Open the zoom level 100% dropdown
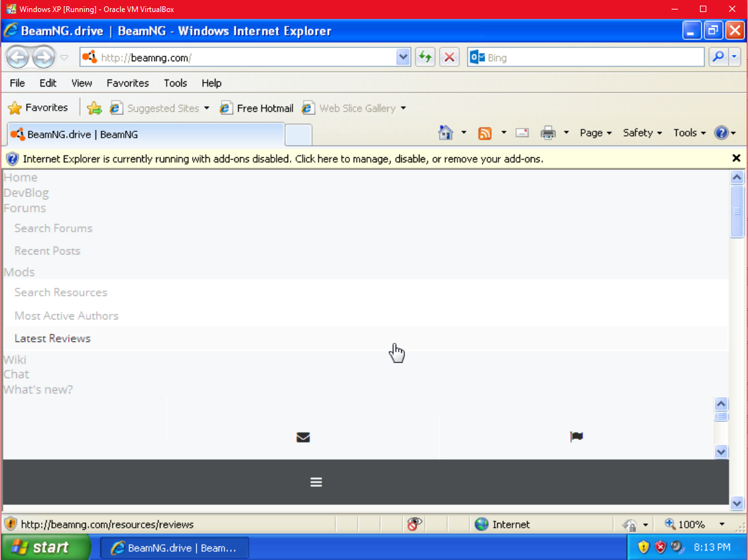748x560 pixels. click(721, 524)
